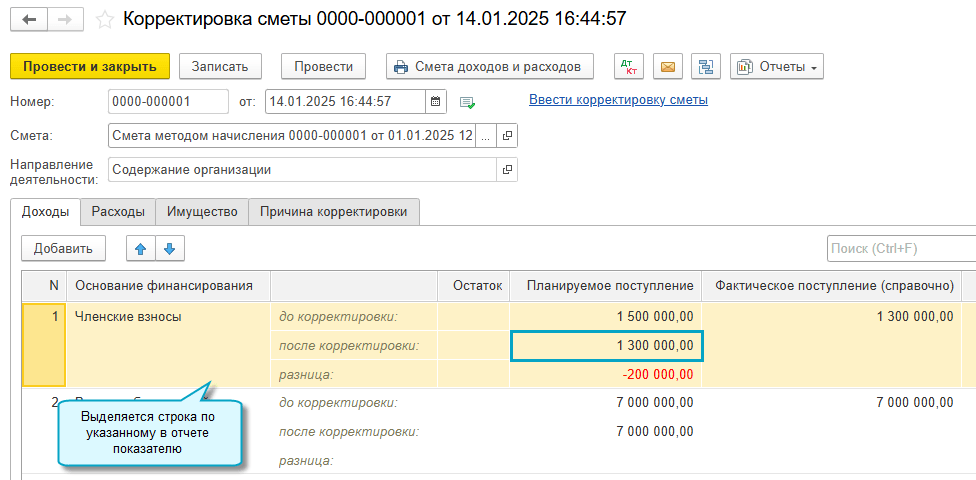Click the forward navigation arrow

(x=62, y=19)
